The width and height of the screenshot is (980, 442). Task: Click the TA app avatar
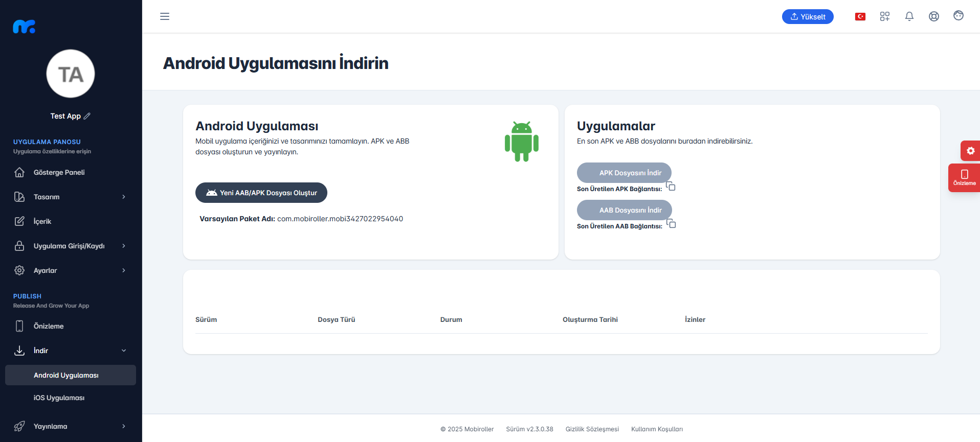pos(71,74)
